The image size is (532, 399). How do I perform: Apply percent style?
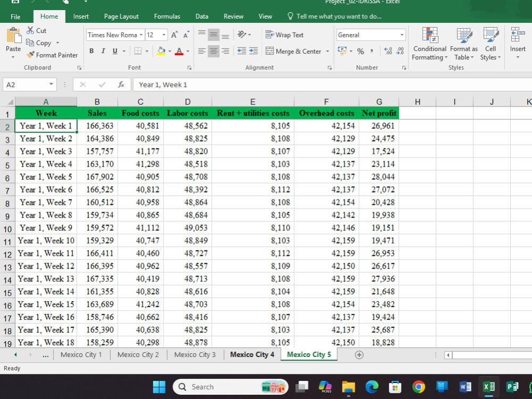(360, 51)
